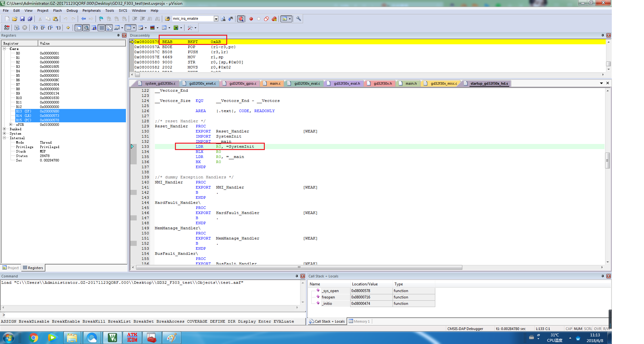
Task: Toggle the Enable/Disable Breakpoint icon
Action: point(259,19)
